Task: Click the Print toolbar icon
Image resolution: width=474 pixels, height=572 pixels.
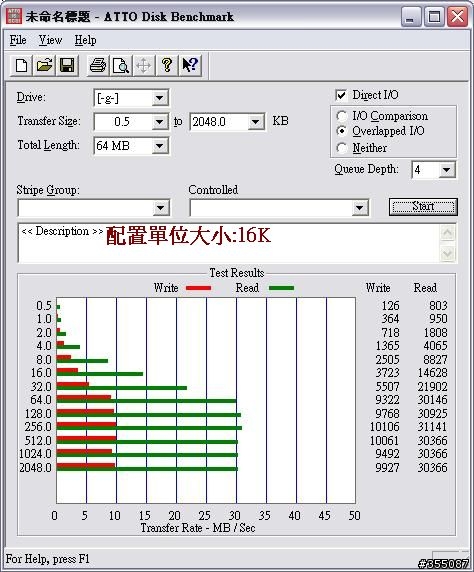Action: coord(98,65)
